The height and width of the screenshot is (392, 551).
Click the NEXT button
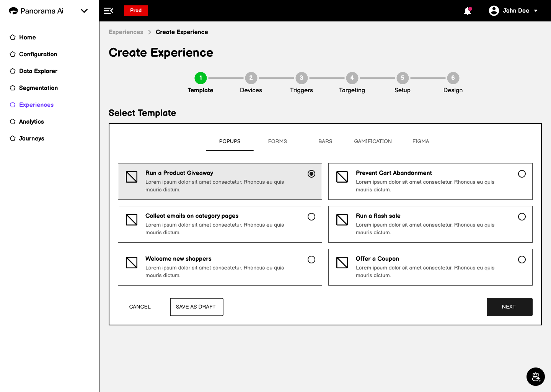[510, 307]
